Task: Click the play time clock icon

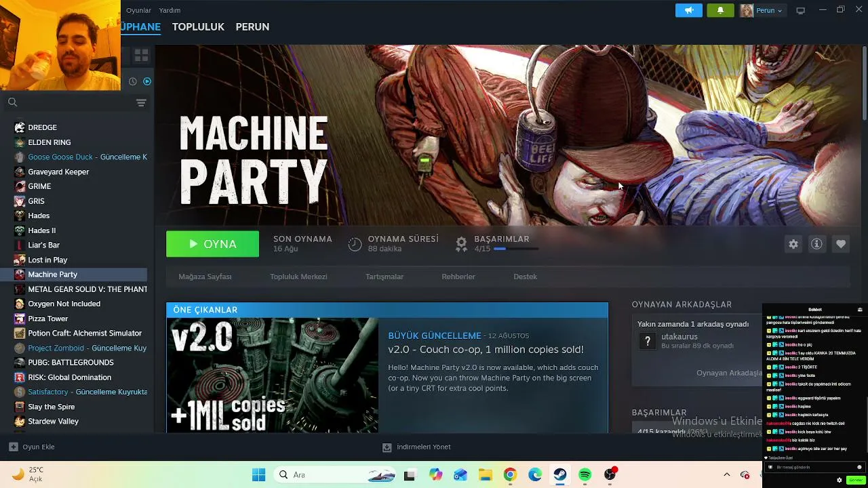Action: click(355, 244)
